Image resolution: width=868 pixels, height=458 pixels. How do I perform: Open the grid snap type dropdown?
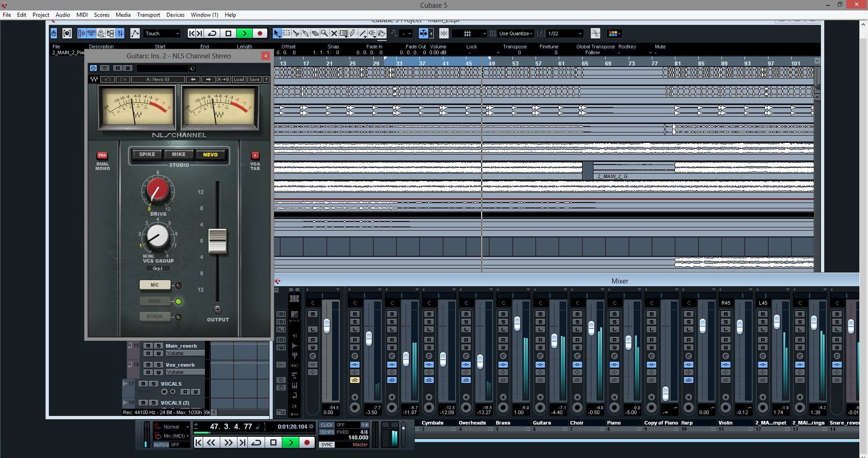470,33
